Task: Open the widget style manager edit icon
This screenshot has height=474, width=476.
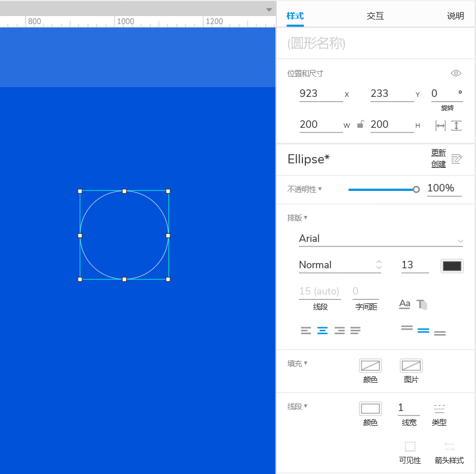Action: [x=457, y=159]
